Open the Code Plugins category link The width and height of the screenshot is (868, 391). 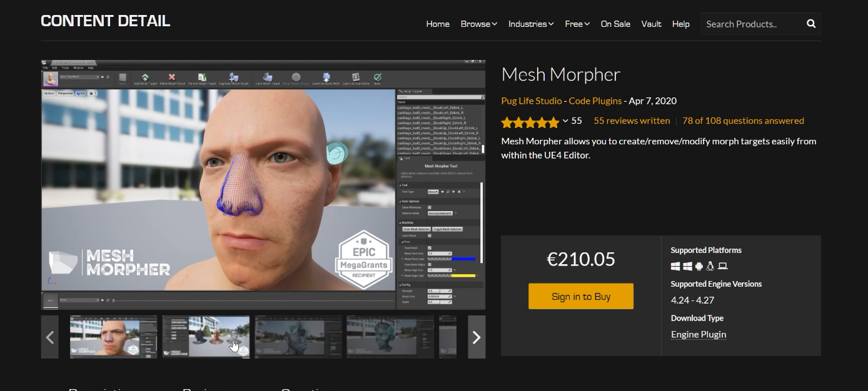coord(595,101)
